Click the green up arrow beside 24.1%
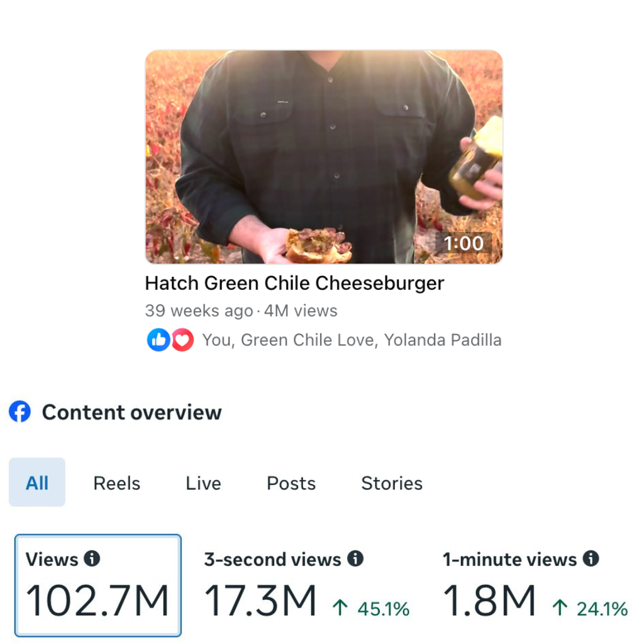The width and height of the screenshot is (644, 644). tap(559, 608)
